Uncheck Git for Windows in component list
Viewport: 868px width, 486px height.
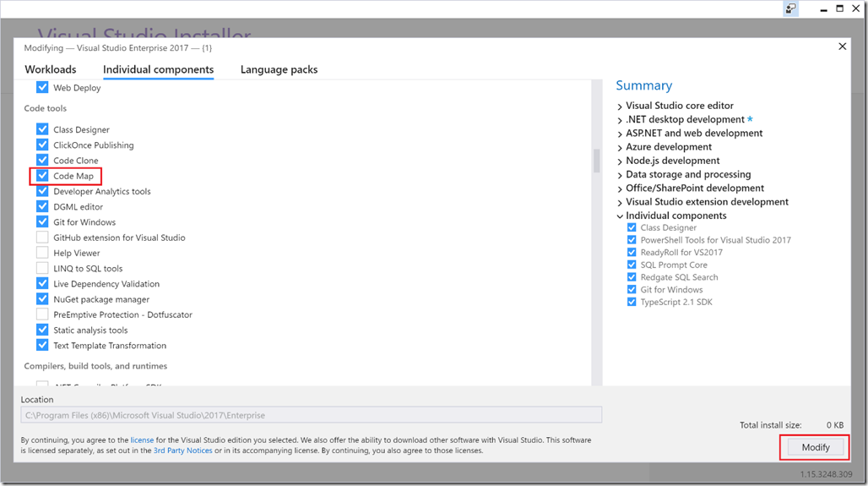(42, 221)
